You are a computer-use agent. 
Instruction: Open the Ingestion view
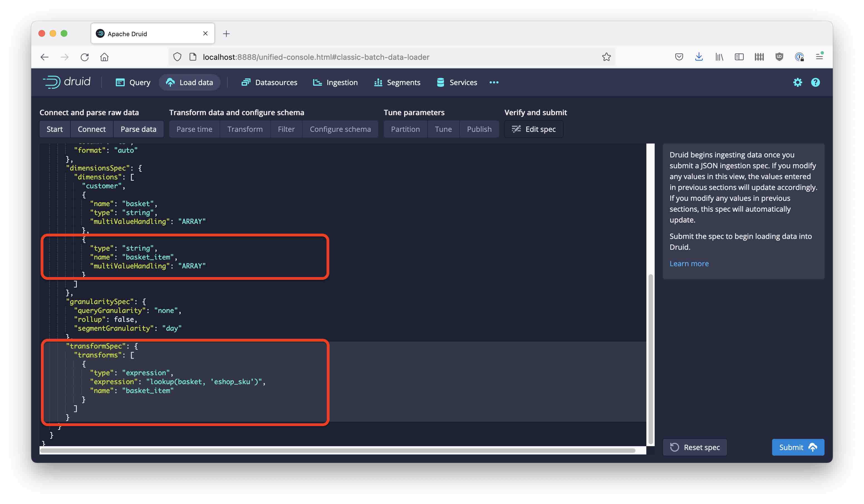[x=335, y=82]
